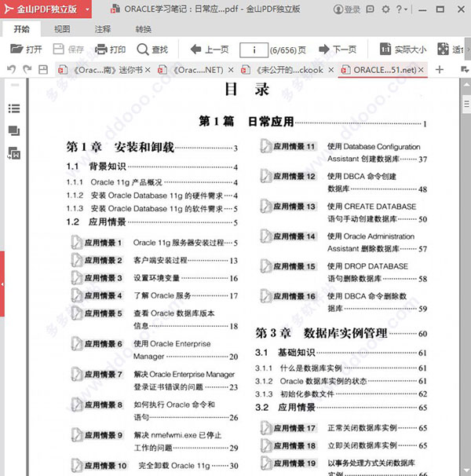Open the outline list sidebar icon

click(x=14, y=108)
